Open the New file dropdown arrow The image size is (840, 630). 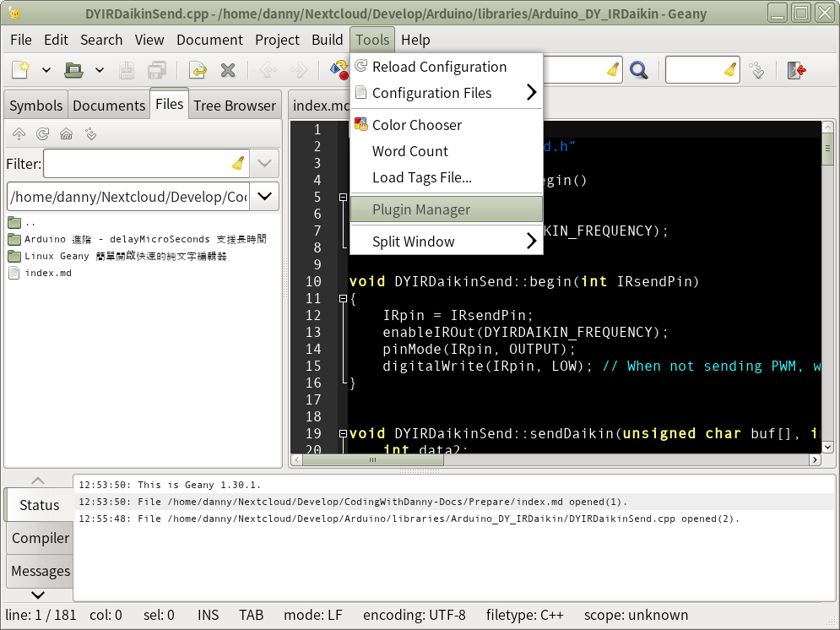(46, 70)
